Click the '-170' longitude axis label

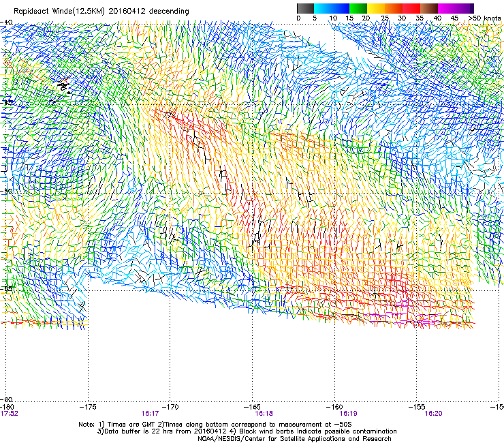[x=170, y=407]
